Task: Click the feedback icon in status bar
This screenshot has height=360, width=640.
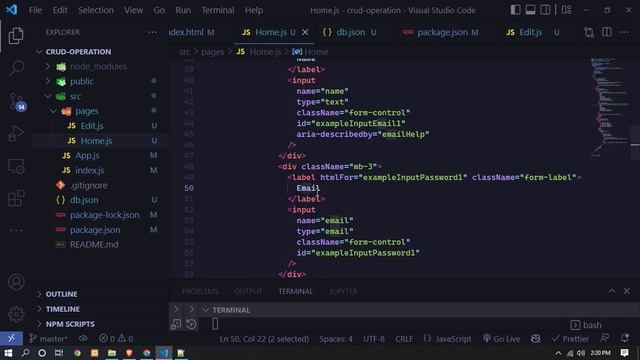Action: 604,338
